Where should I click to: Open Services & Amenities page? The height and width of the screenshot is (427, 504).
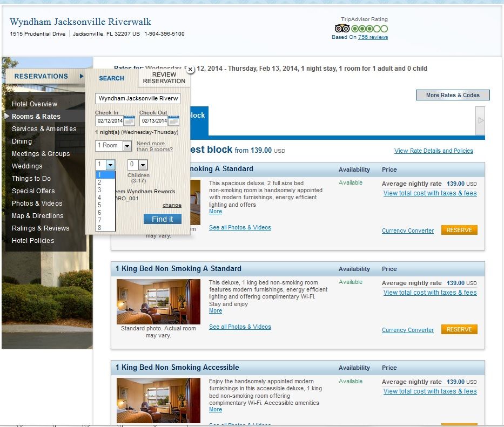[x=44, y=129]
